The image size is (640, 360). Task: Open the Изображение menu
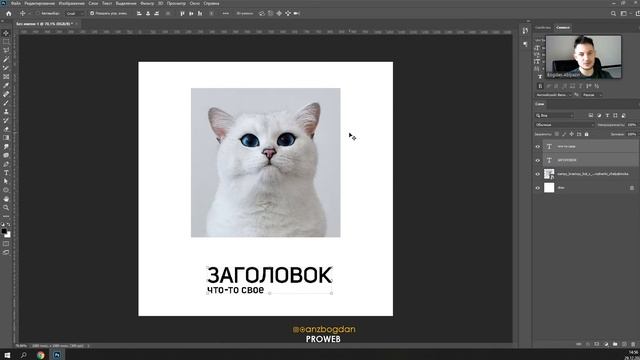click(72, 3)
